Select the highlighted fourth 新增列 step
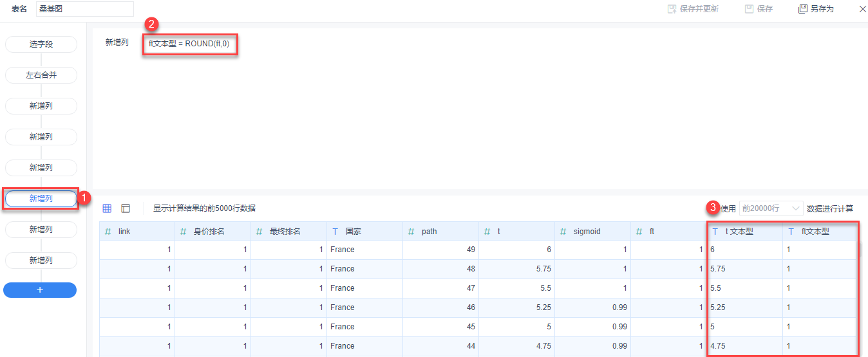Image resolution: width=868 pixels, height=357 pixels. point(41,199)
